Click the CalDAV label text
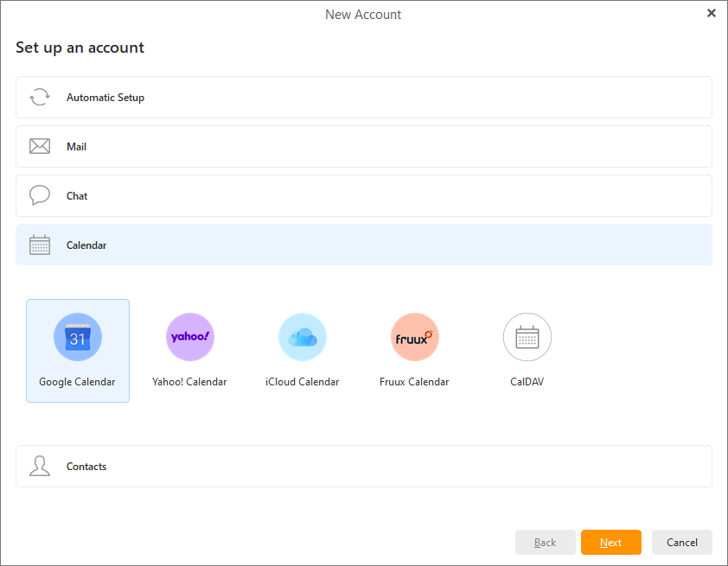 pos(527,382)
